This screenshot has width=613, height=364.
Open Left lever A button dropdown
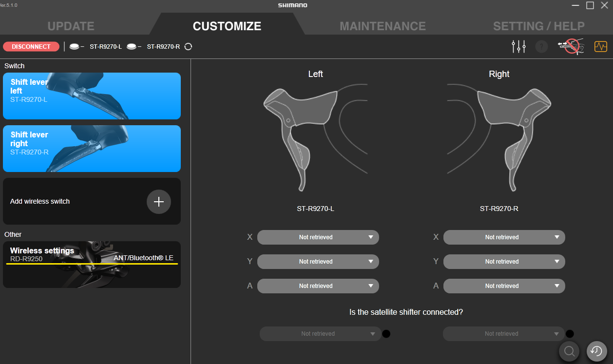click(x=318, y=286)
